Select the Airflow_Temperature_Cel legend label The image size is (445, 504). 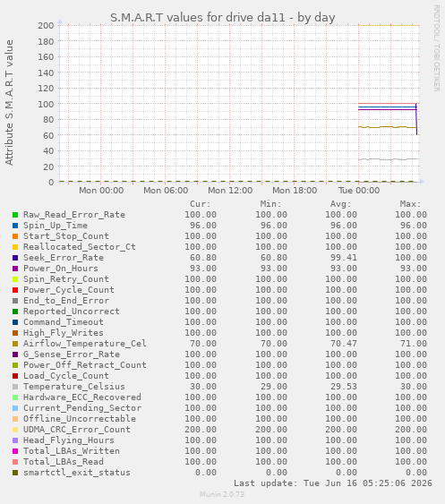pyautogui.click(x=84, y=343)
